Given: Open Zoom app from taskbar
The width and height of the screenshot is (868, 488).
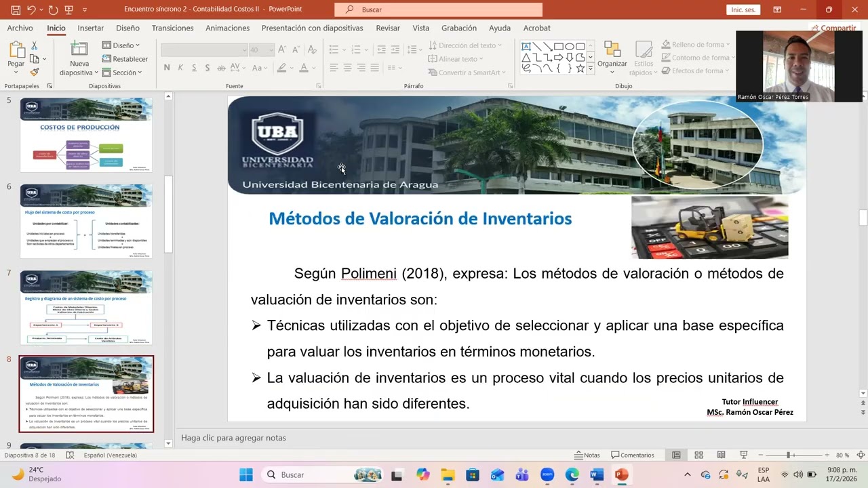Looking at the screenshot, I should [x=547, y=474].
